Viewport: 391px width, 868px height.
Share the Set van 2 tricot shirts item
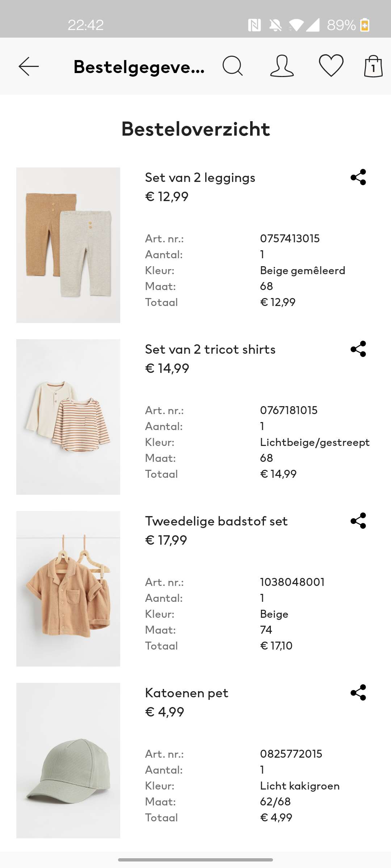click(358, 349)
